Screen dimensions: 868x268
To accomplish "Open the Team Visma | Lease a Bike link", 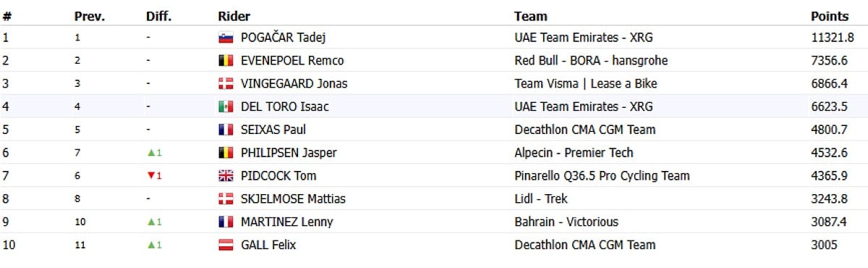I will [x=586, y=84].
